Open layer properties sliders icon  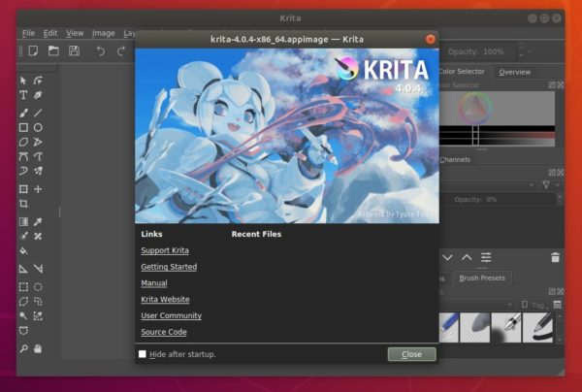pos(486,257)
